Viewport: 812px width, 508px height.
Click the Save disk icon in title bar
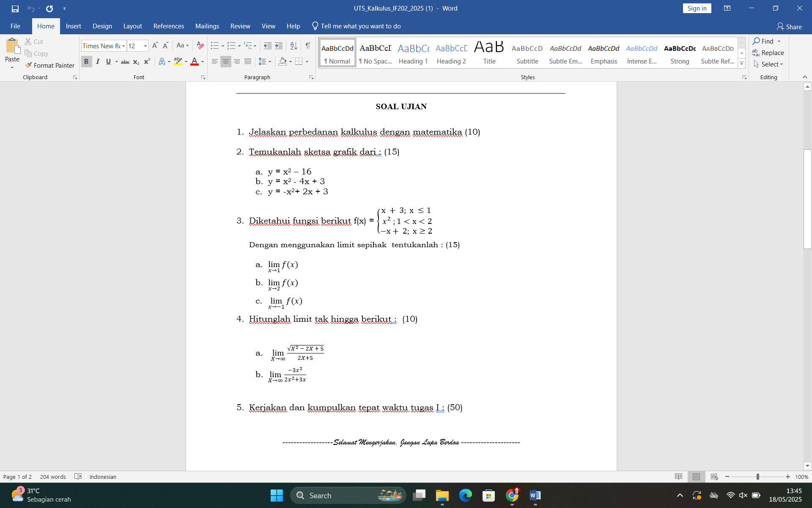click(15, 8)
